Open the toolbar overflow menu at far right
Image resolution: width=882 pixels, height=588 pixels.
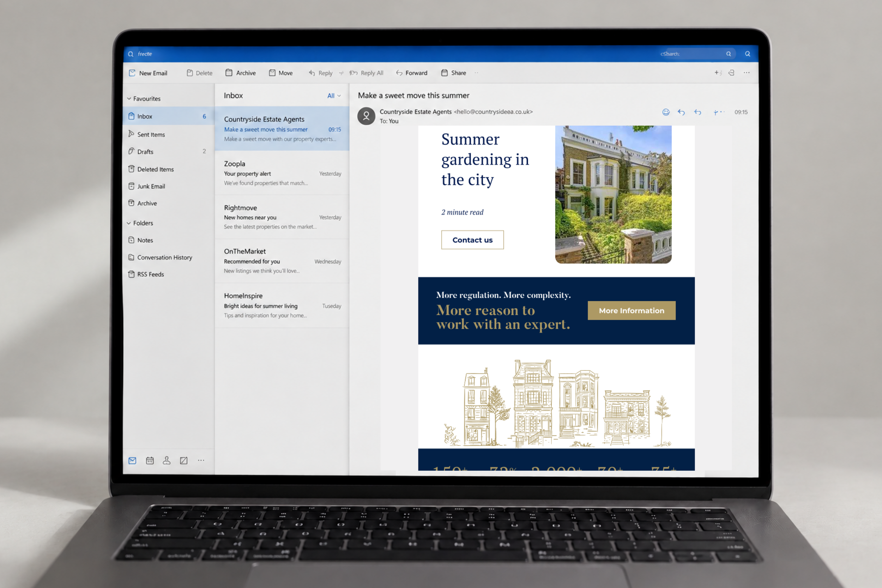click(x=747, y=73)
